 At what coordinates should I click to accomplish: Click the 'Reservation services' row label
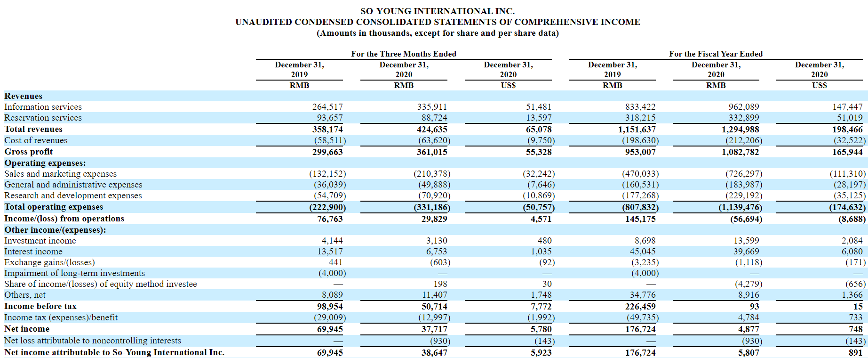pyautogui.click(x=43, y=118)
